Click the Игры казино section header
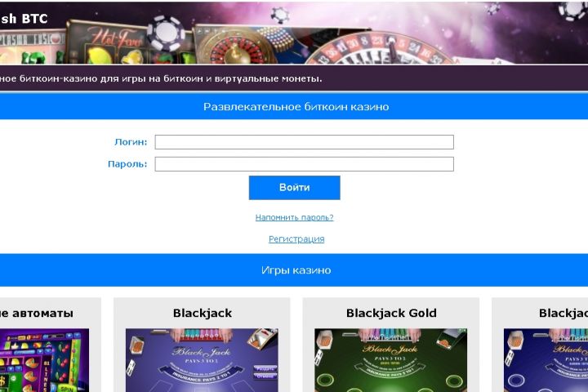The image size is (588, 392). pyautogui.click(x=294, y=270)
